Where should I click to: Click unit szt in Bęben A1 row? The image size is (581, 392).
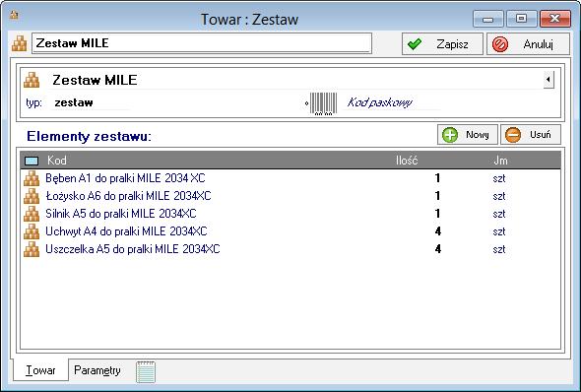coord(499,178)
